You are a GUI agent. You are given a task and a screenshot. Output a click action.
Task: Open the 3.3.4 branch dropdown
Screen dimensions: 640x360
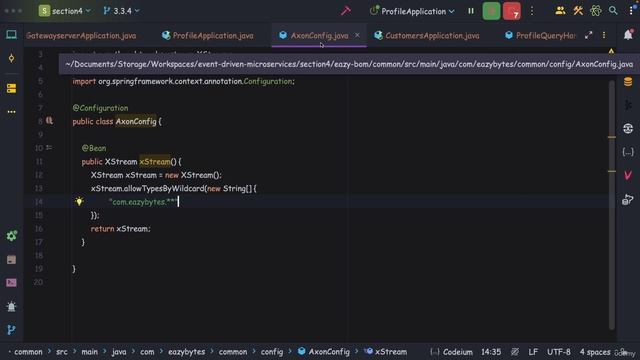pos(121,11)
